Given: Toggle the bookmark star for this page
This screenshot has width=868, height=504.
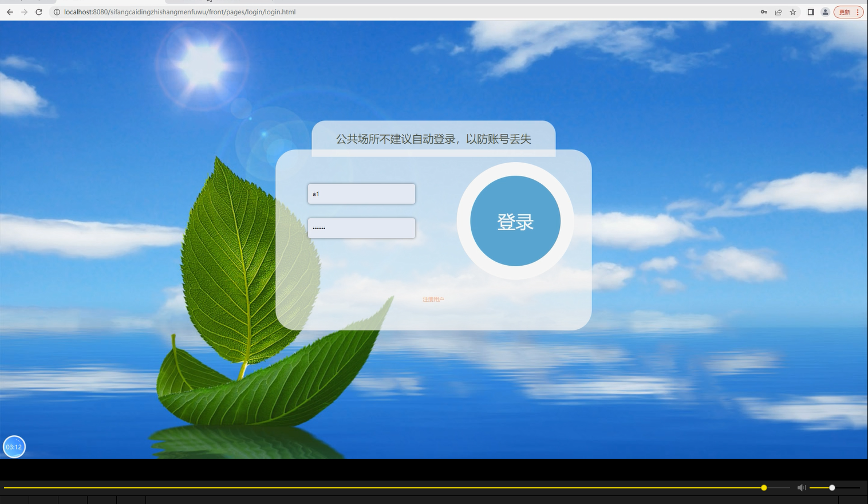Looking at the screenshot, I should pos(792,11).
